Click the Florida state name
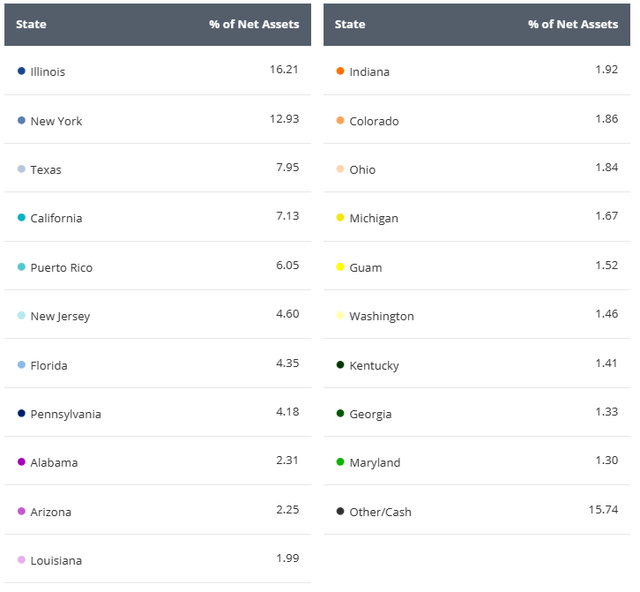 click(x=49, y=365)
